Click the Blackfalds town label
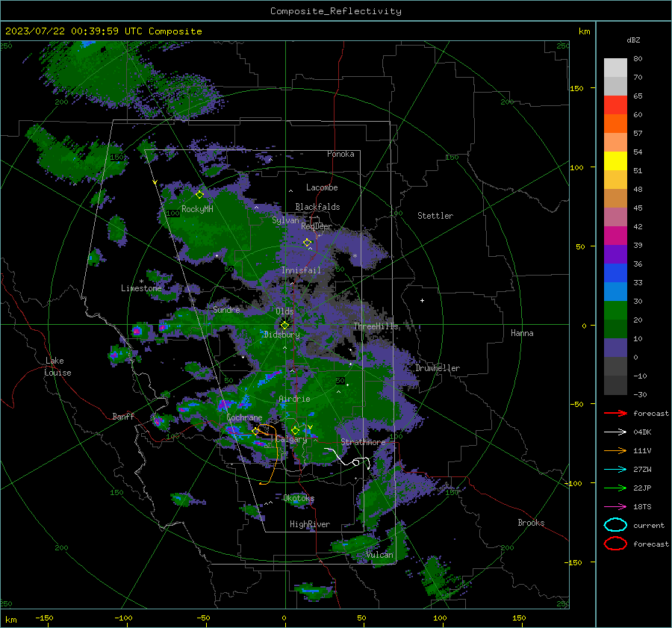The height and width of the screenshot is (628, 672). click(317, 207)
